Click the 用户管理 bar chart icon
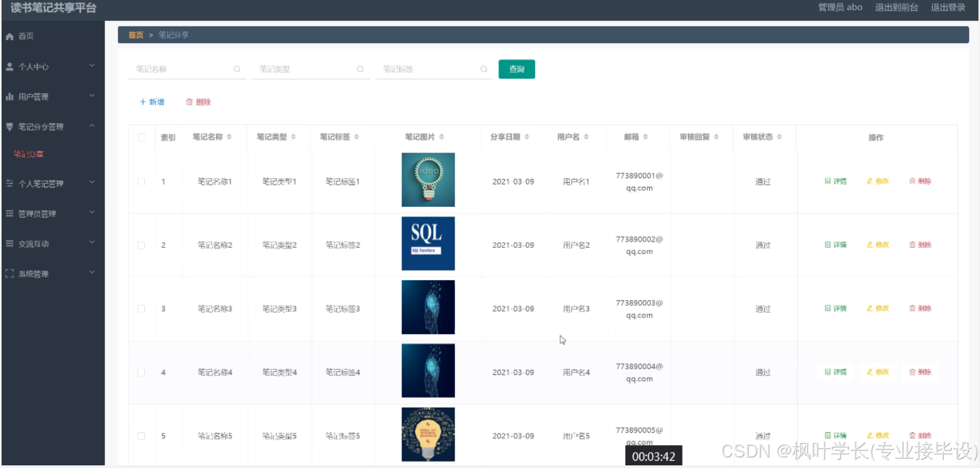 tap(9, 97)
